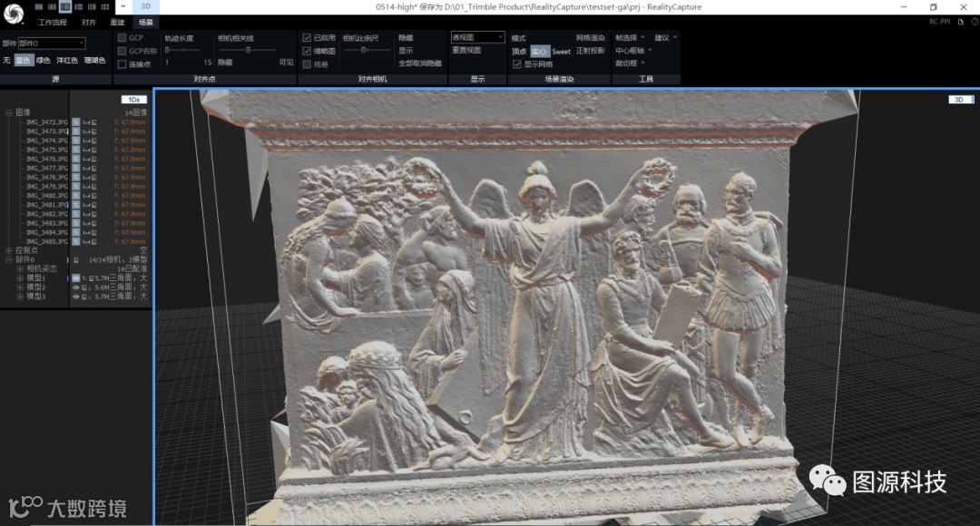Open the help question-mark icon
This screenshot has width=980, height=526.
(975, 21)
